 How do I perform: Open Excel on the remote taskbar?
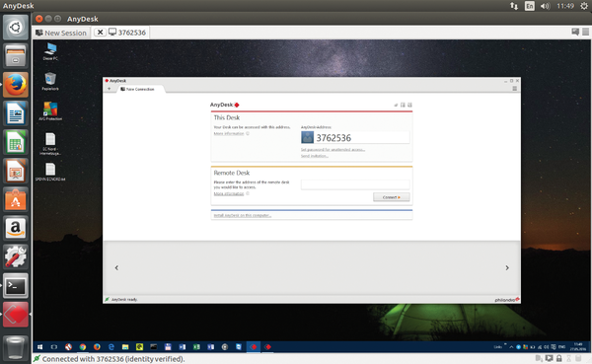tap(196, 346)
